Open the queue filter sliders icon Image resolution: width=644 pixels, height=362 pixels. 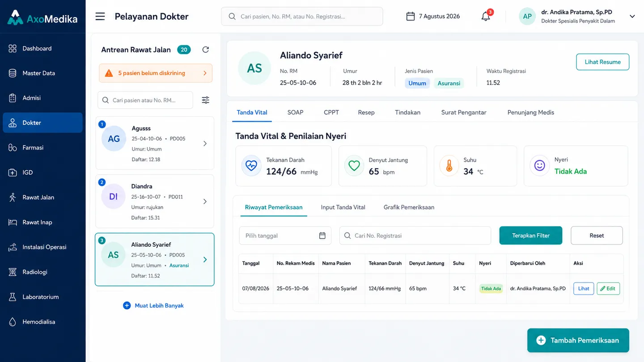click(x=205, y=100)
